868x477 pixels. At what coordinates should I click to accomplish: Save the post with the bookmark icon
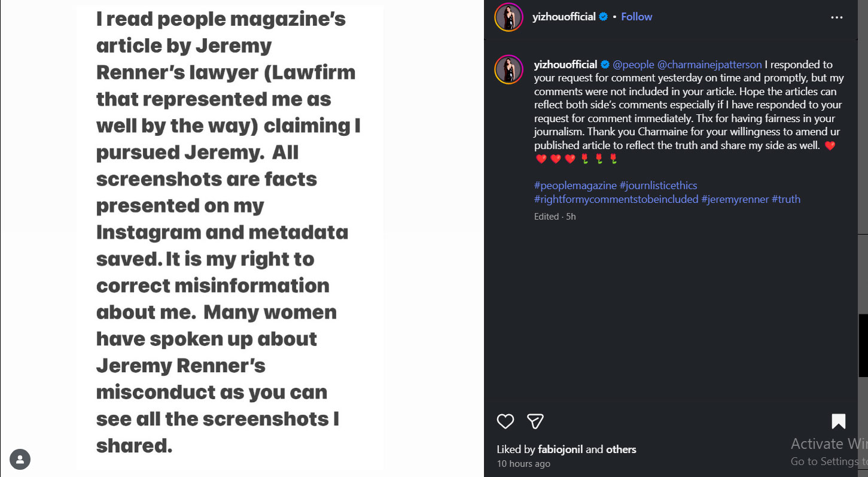click(839, 421)
